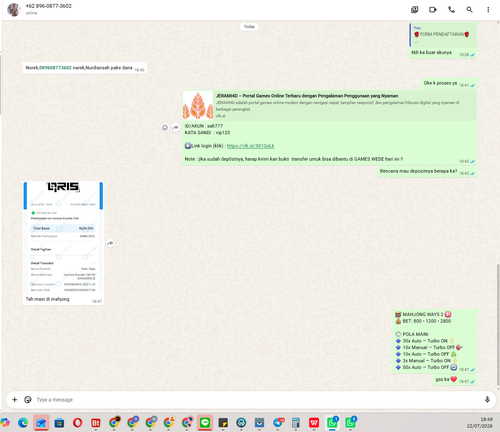React with emoji to the JERAMI4D message
Screen dimensions: 500x432
[165, 128]
